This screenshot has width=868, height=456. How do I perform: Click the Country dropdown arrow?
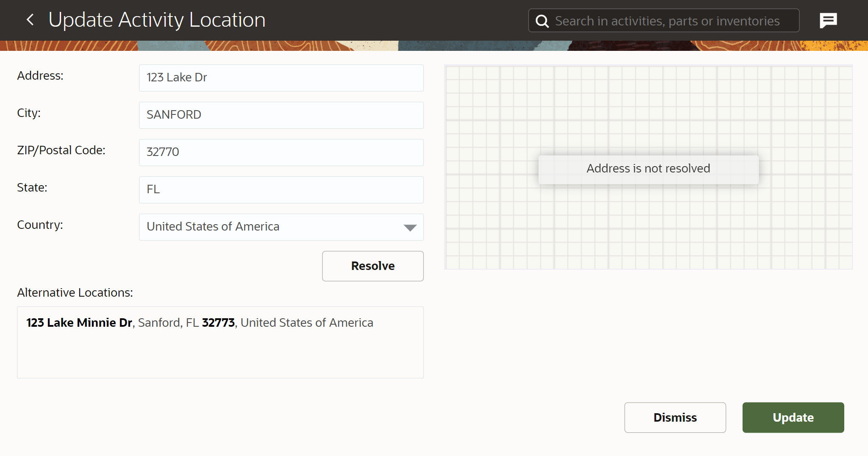coord(410,228)
